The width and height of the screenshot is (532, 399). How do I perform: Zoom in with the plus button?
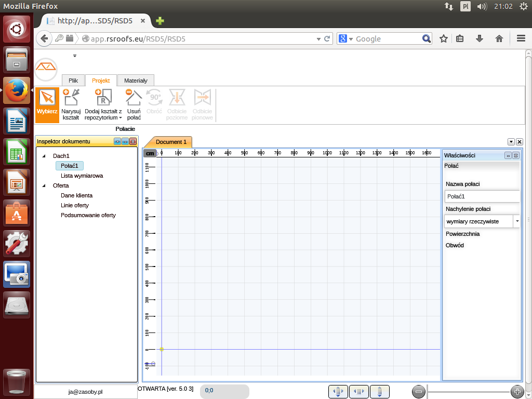[516, 392]
